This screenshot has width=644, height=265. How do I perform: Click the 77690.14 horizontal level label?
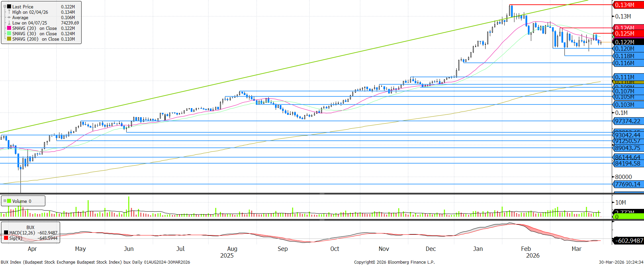pyautogui.click(x=628, y=184)
